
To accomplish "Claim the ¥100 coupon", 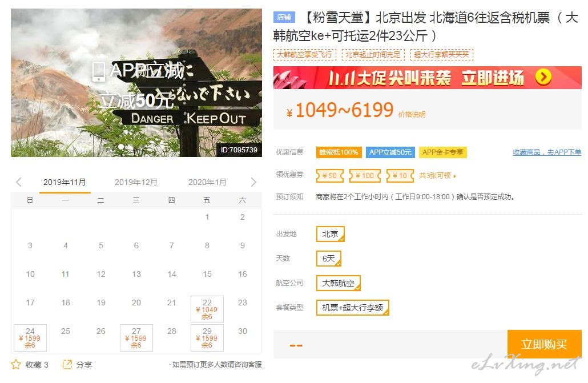I will (x=364, y=175).
